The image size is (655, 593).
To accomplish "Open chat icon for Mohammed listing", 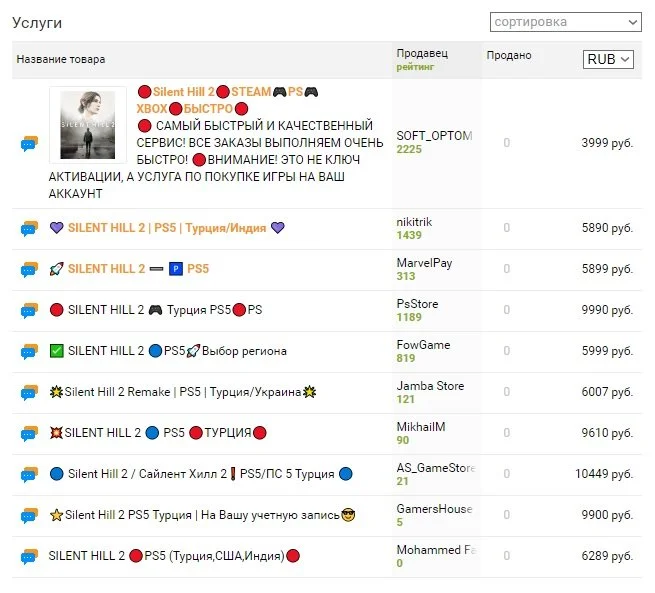I will (29, 556).
